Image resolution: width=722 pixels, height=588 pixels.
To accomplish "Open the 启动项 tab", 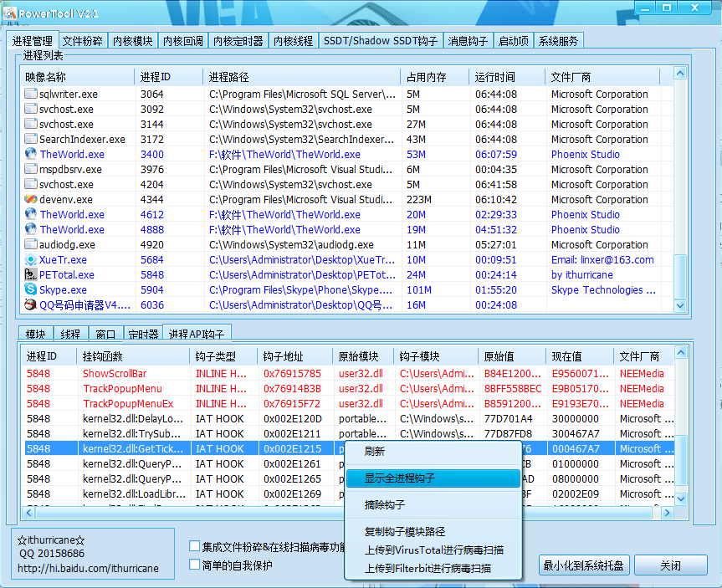I will pyautogui.click(x=514, y=41).
